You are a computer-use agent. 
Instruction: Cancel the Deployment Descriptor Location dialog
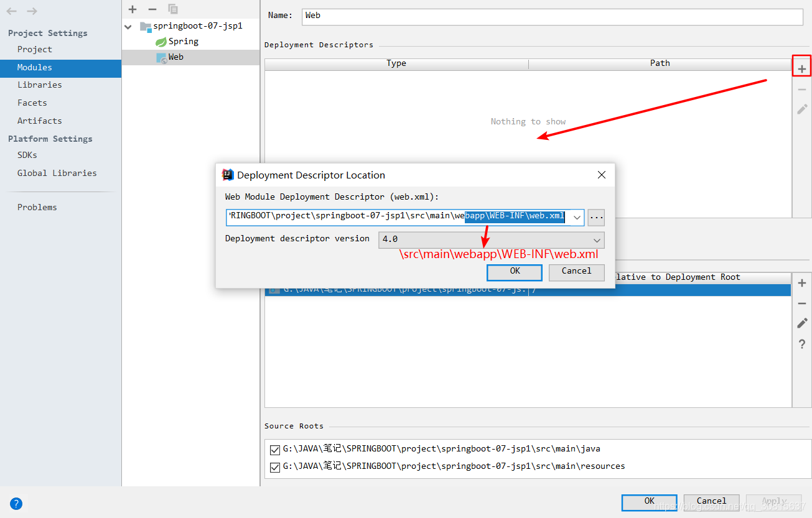coord(577,272)
